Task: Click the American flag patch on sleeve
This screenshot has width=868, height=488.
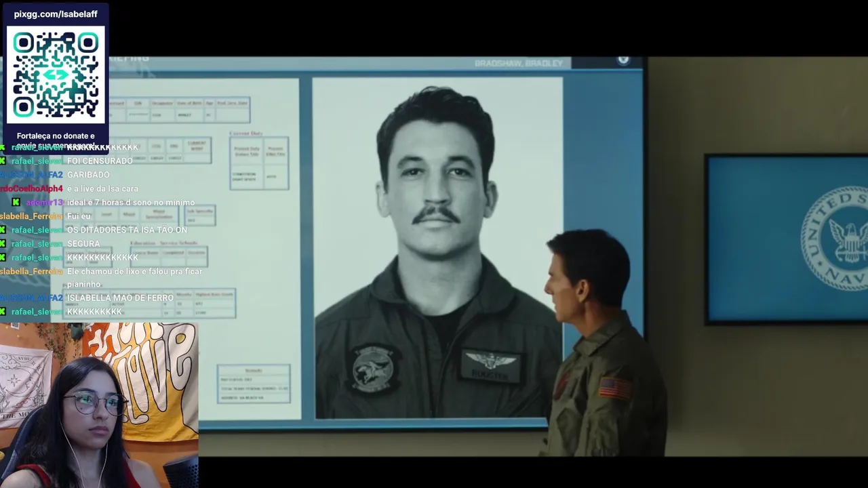Action: point(615,388)
